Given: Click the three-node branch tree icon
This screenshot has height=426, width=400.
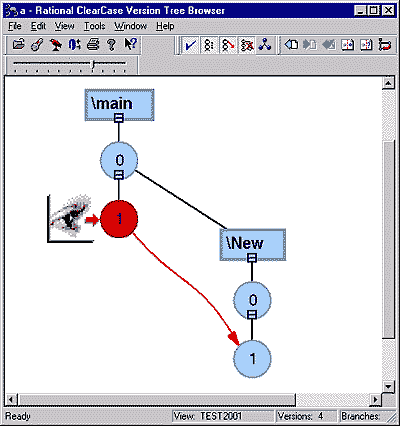Looking at the screenshot, I should tap(265, 45).
